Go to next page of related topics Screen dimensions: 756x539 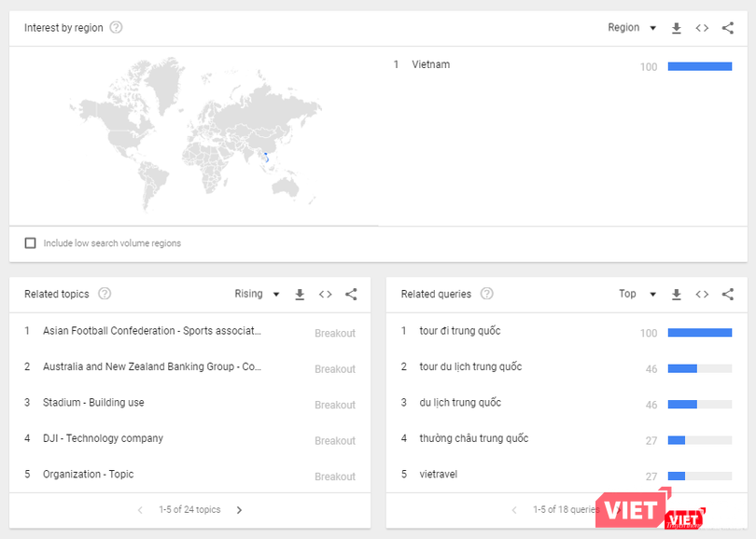[x=239, y=510]
